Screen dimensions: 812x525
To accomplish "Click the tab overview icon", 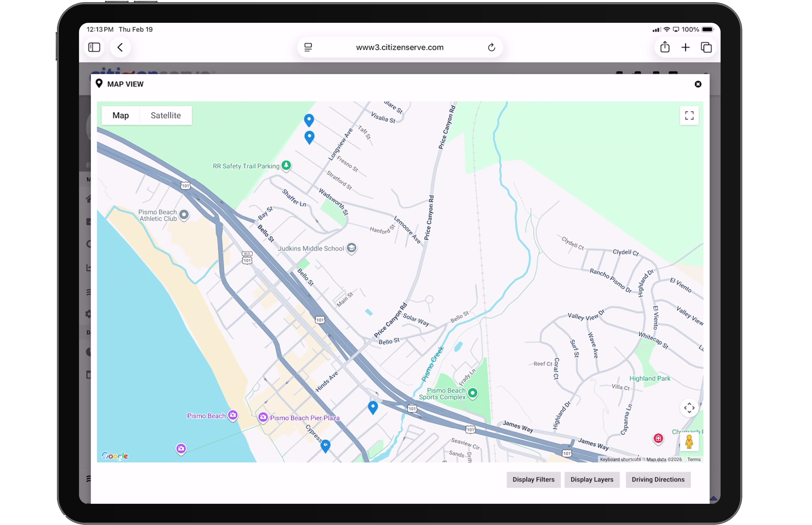I will click(x=706, y=47).
